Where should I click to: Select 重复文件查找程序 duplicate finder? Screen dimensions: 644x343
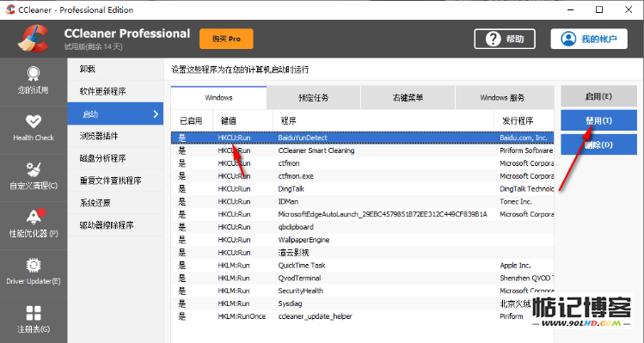(x=115, y=181)
